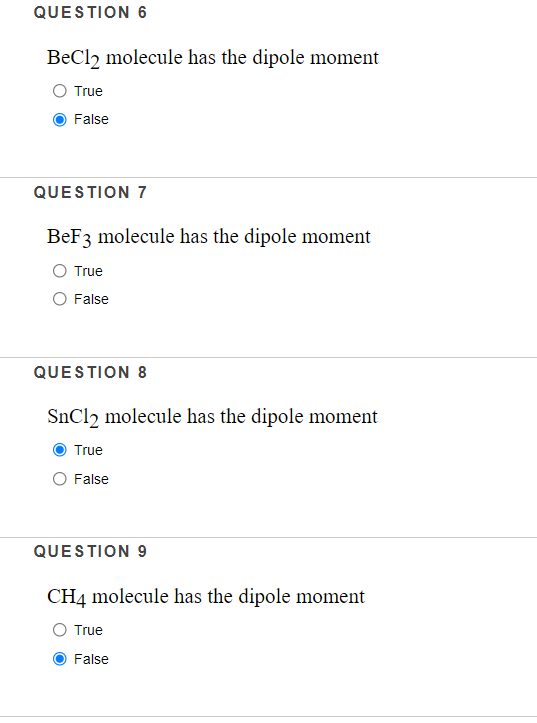This screenshot has height=723, width=537.
Task: Select False radio button for Question 8
Action: [x=59, y=479]
